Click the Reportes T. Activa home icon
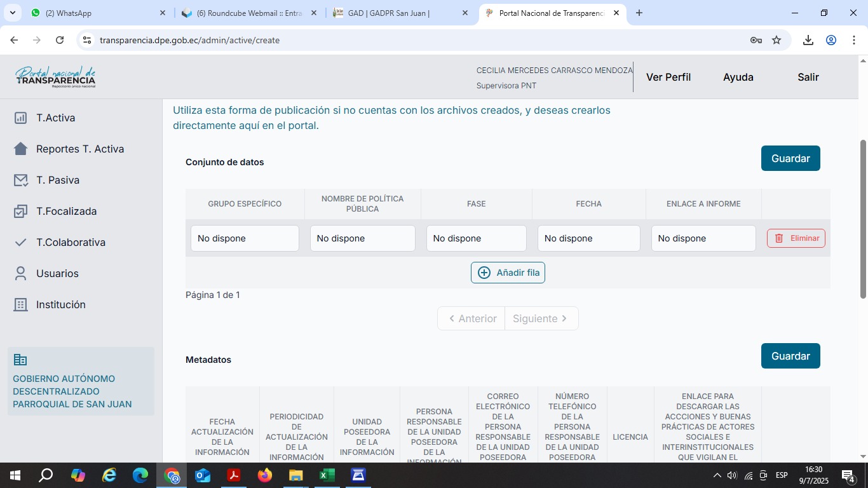 coord(21,149)
